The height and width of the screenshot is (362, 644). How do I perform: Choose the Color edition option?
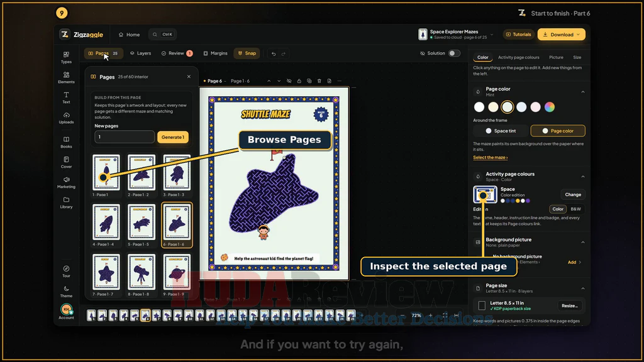(x=558, y=209)
